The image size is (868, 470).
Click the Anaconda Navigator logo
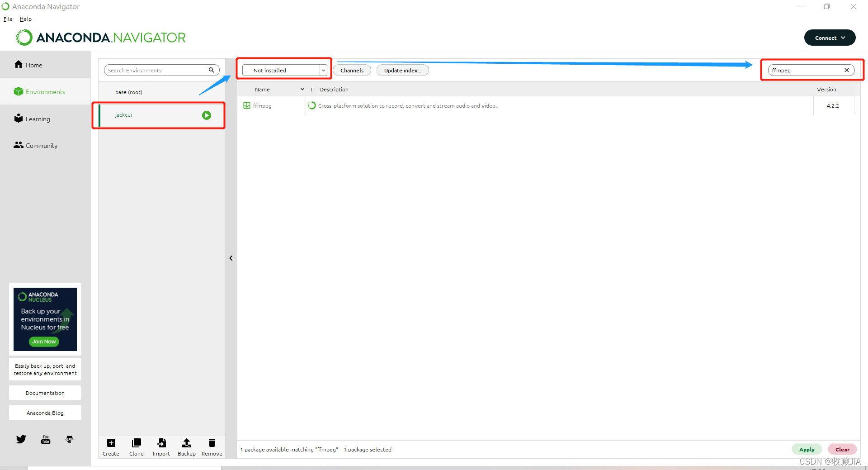click(x=101, y=37)
